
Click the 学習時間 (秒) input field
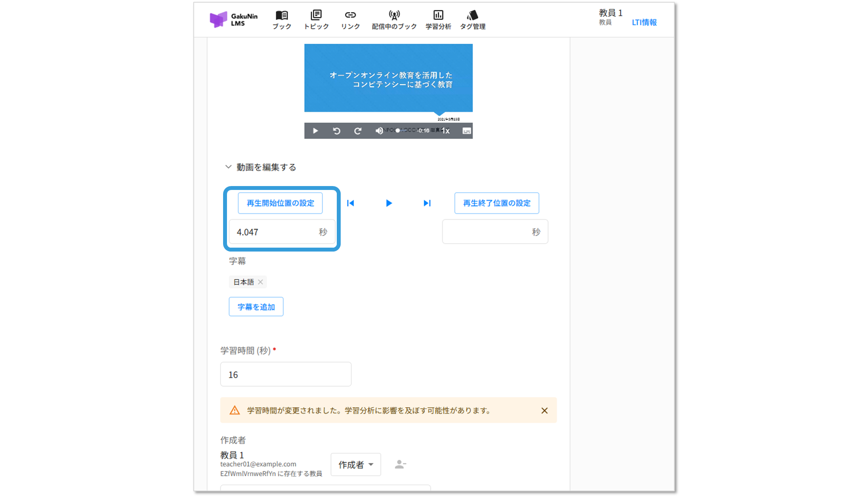click(x=286, y=374)
